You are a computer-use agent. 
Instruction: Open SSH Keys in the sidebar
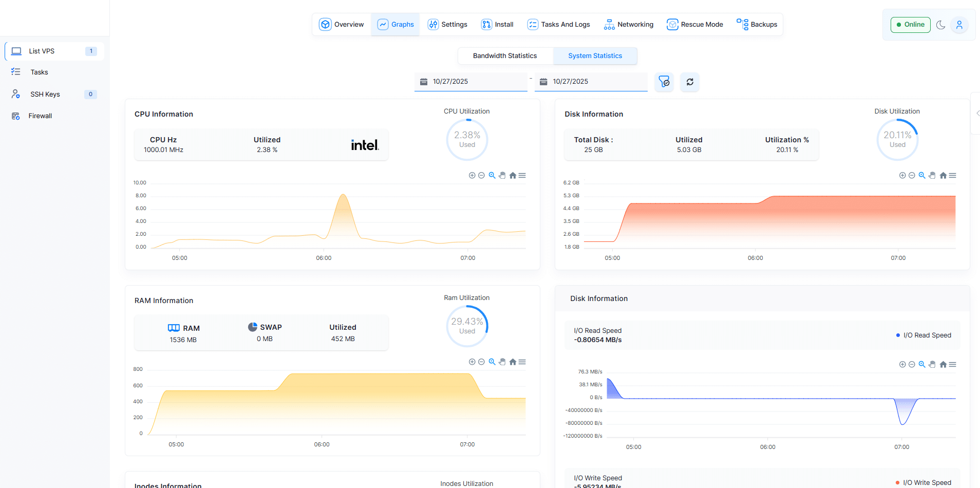45,95
